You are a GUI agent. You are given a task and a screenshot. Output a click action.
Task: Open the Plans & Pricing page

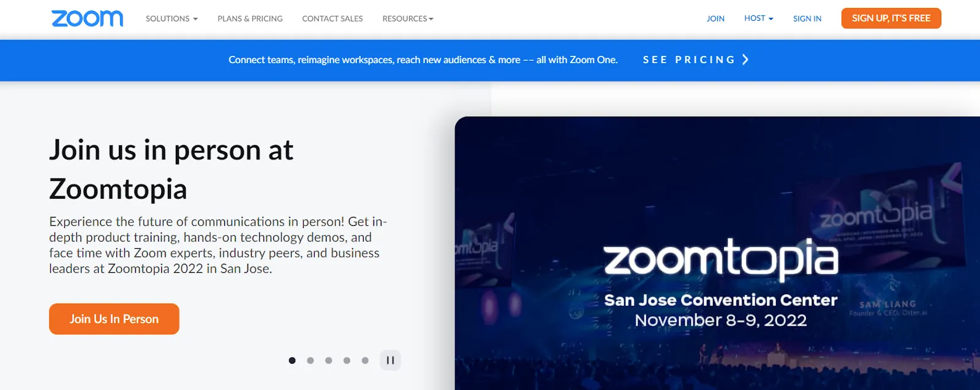250,18
